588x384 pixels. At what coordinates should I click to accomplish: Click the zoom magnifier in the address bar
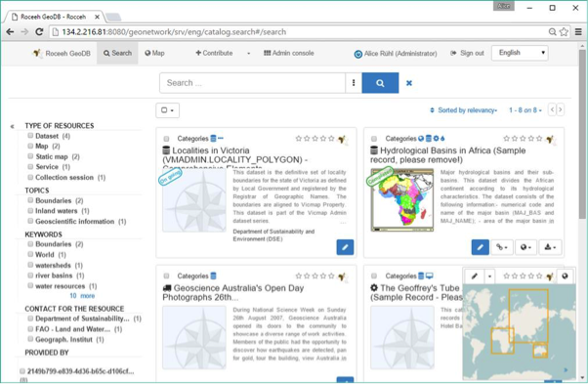(553, 32)
